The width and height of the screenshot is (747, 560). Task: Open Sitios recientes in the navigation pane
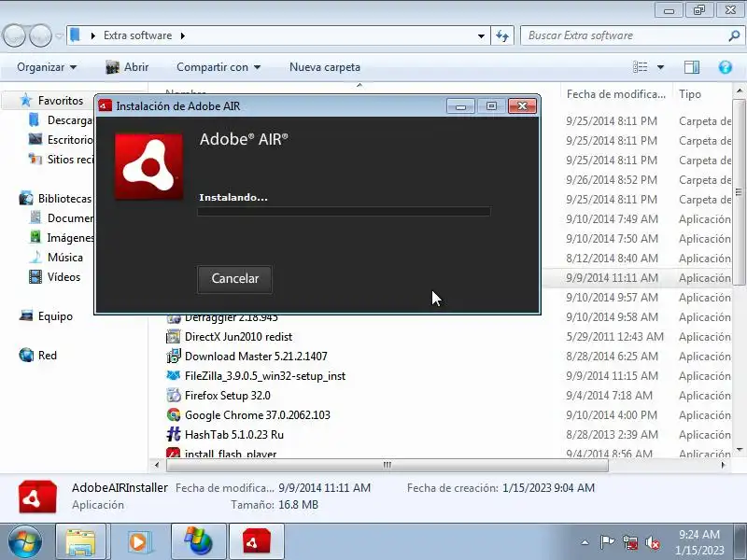pyautogui.click(x=70, y=159)
